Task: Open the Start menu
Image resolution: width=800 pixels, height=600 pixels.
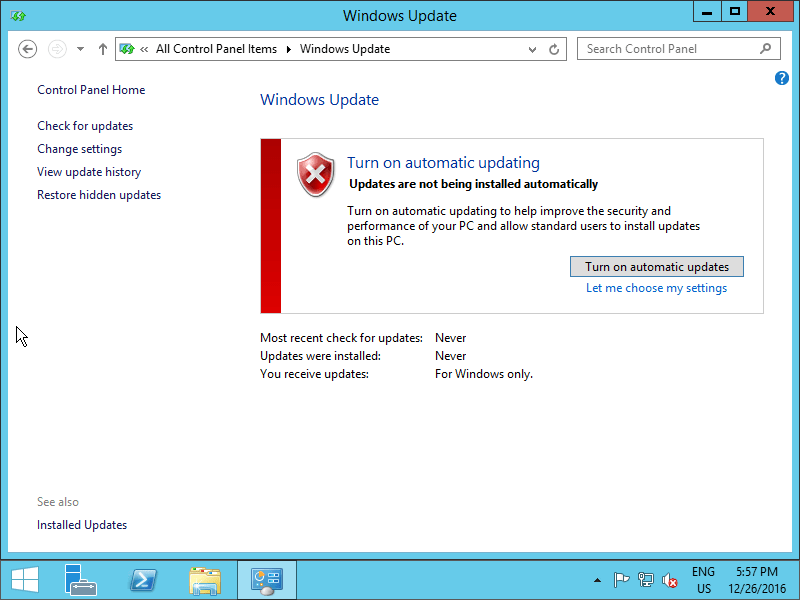Action: pos(24,580)
